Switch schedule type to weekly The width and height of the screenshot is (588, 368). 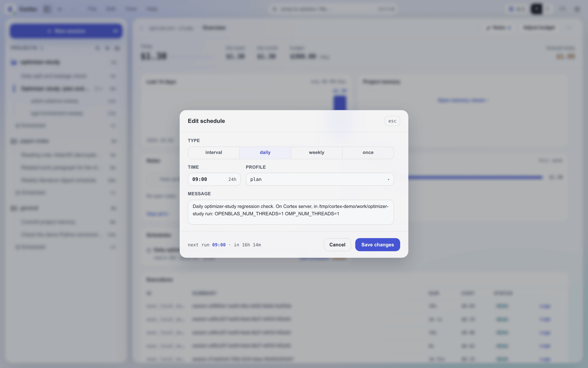point(316,153)
